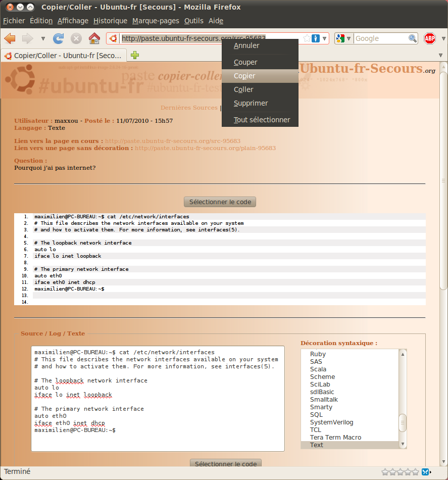The image size is (448, 480).
Task: Click the Adblock Plus ABP icon
Action: point(430,38)
